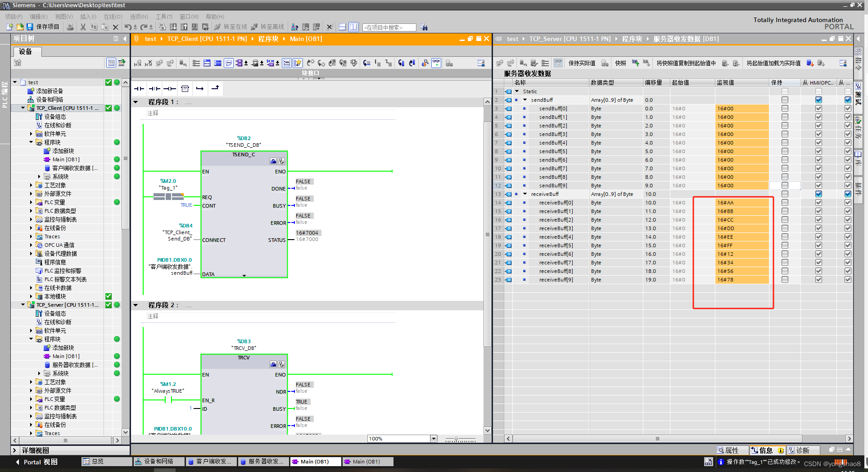Toggle Retain checkbox for sendBuff[0]
Screen dimensions: 868x472
point(785,109)
